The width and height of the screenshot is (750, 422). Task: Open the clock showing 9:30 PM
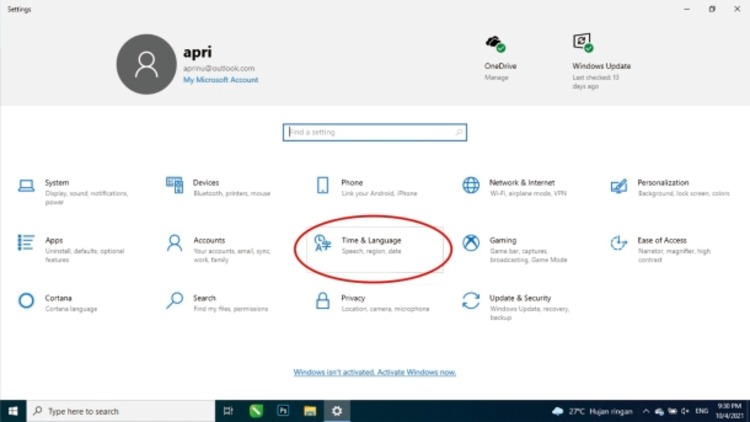click(x=730, y=411)
